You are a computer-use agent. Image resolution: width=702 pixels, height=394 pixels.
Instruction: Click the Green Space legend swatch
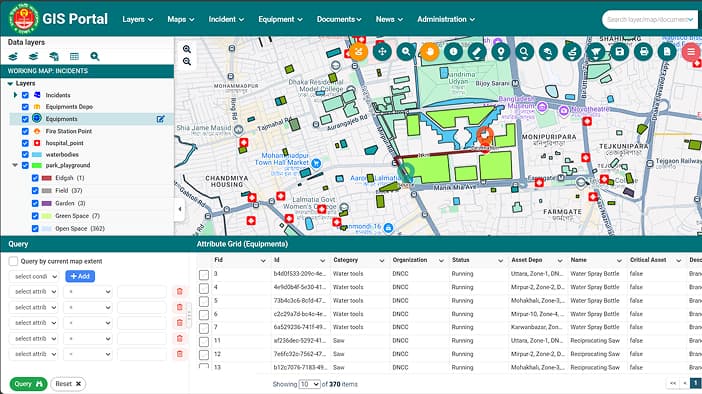pos(47,216)
